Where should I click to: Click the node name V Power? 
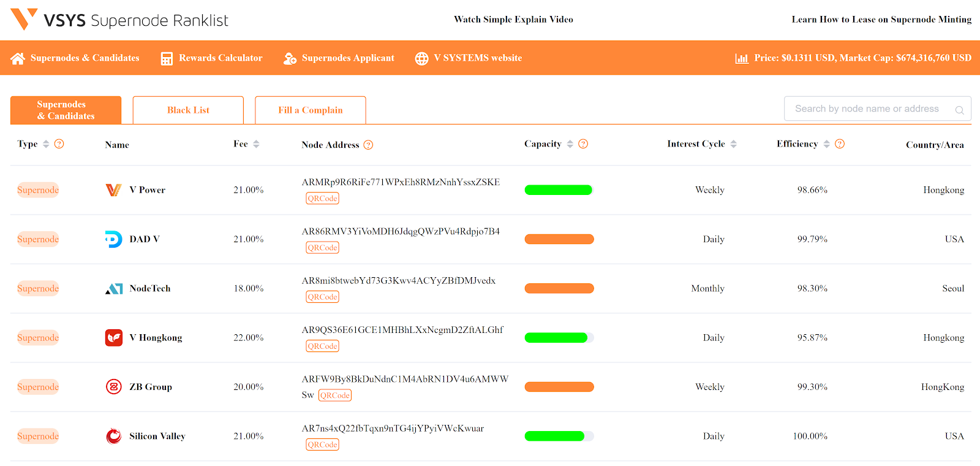tap(148, 190)
